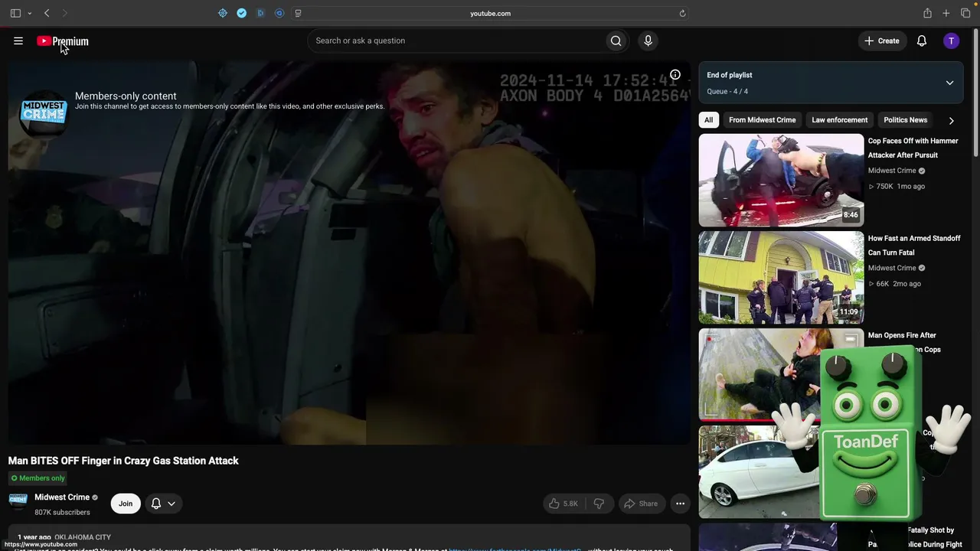Open the Safari sidebar options dropdown arrow
The width and height of the screenshot is (980, 551).
[30, 13]
